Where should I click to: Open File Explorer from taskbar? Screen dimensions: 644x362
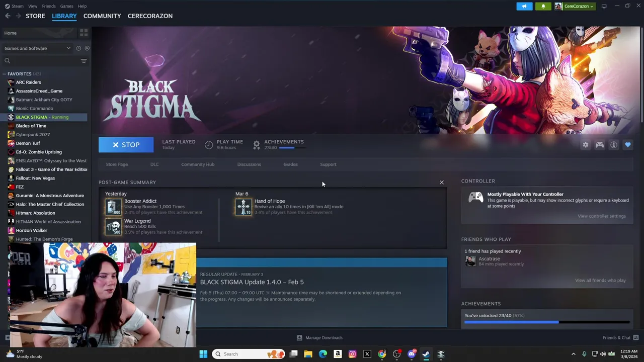(308, 354)
